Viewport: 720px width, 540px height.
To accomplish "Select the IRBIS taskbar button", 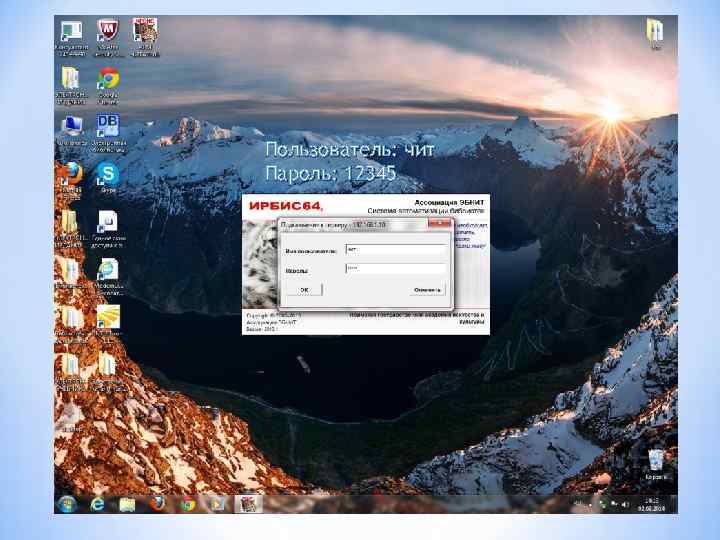I will click(x=248, y=504).
